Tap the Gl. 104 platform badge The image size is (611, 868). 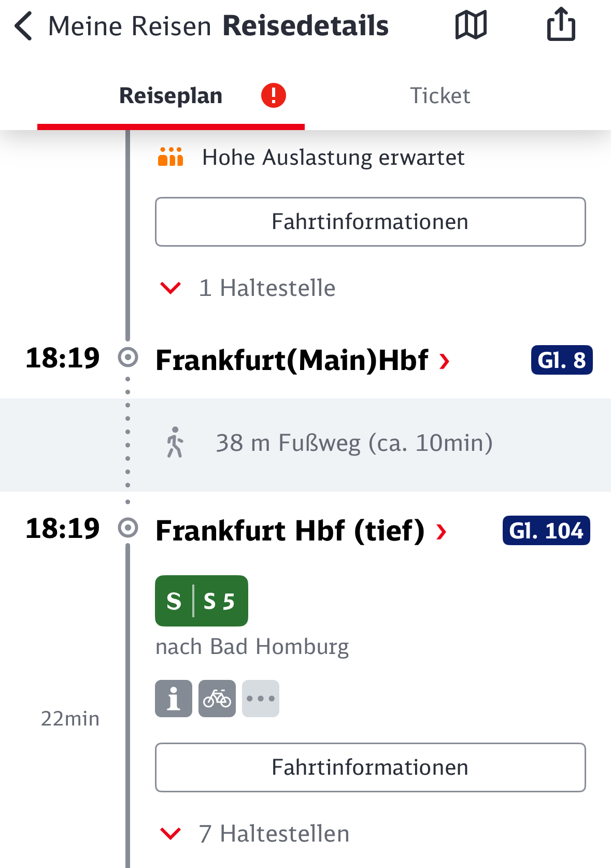tap(546, 530)
